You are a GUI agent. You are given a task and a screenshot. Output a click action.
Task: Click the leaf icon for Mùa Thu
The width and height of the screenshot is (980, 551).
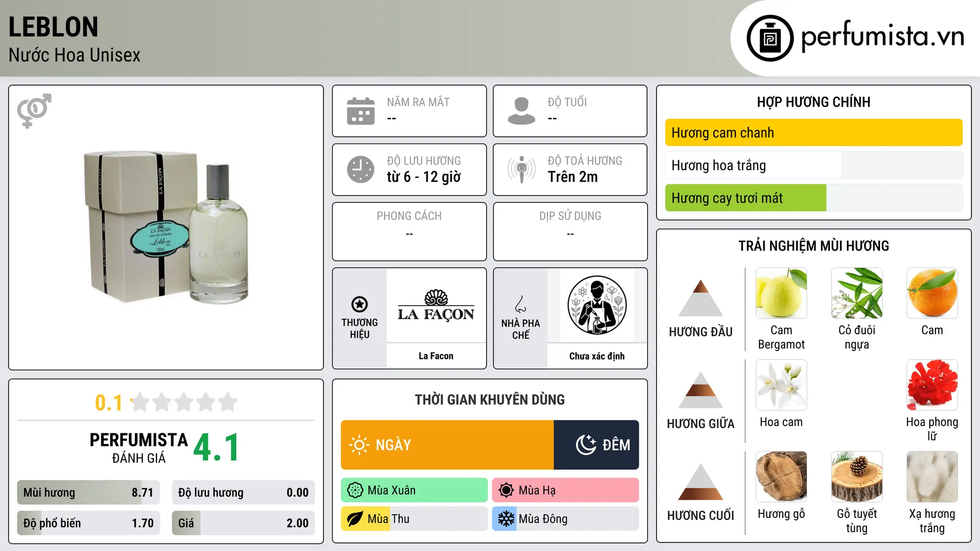pos(355,519)
